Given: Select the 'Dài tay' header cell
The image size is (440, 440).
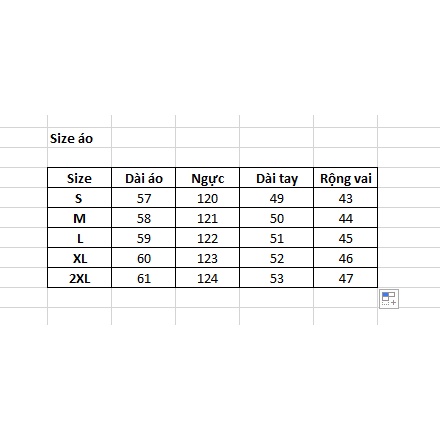Looking at the screenshot, I should [x=276, y=178].
